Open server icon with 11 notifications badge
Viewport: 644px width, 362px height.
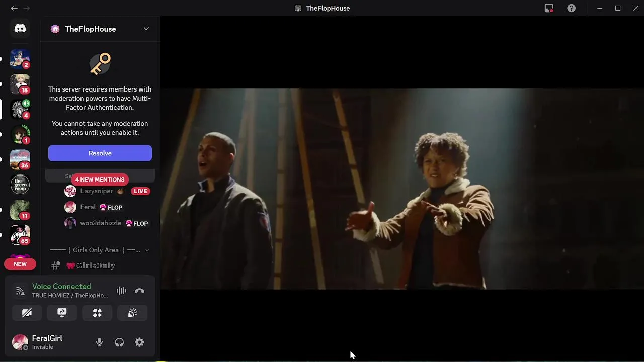20,210
